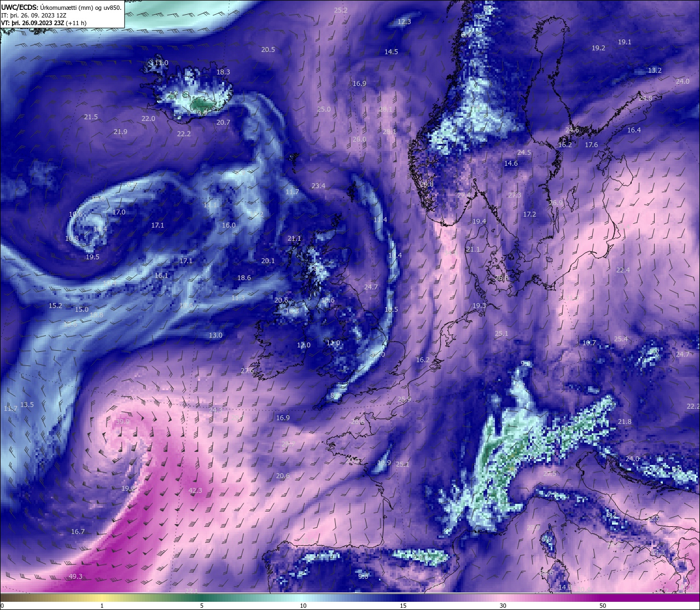Click the colorbar label '10'
Image resolution: width=700 pixels, height=610 pixels.
pos(303,606)
